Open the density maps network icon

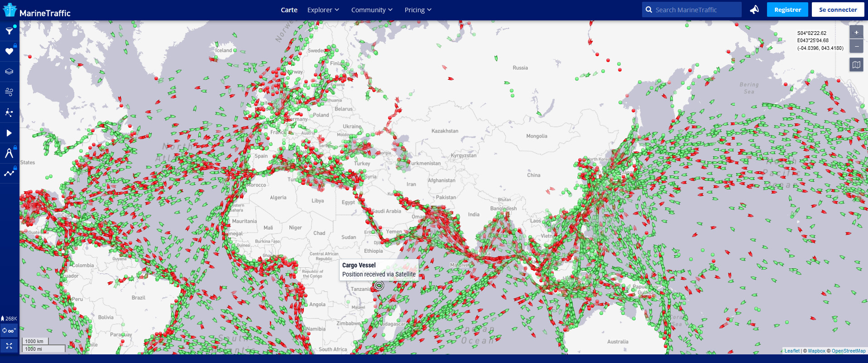[9, 112]
